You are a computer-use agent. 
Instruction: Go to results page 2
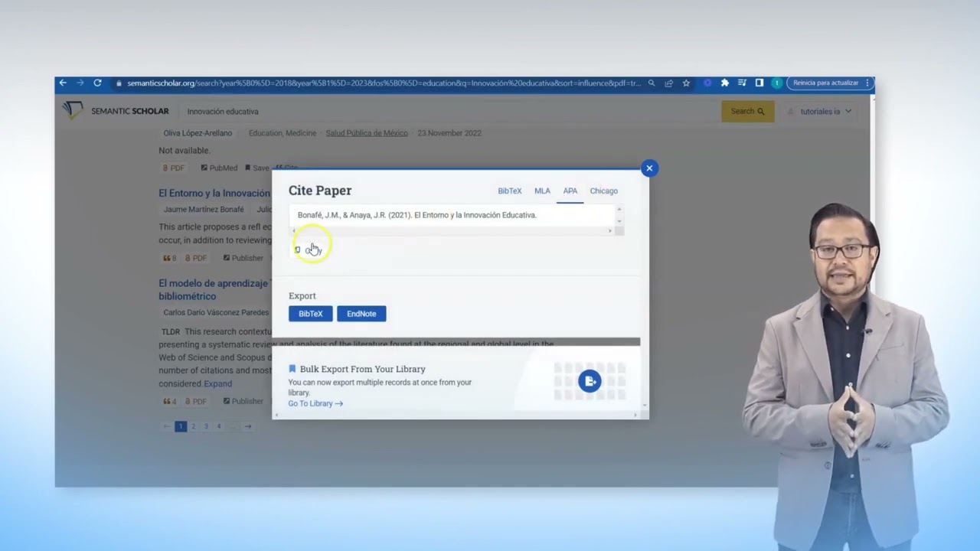193,426
